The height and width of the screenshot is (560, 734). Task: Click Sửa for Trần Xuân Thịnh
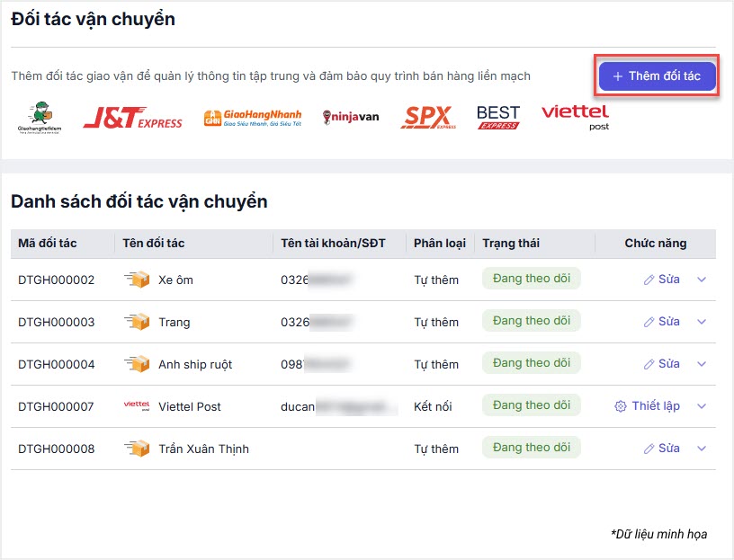[661, 449]
